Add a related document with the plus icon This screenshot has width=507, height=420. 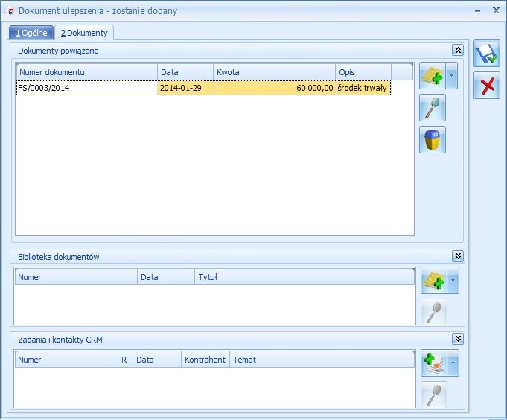[x=433, y=76]
